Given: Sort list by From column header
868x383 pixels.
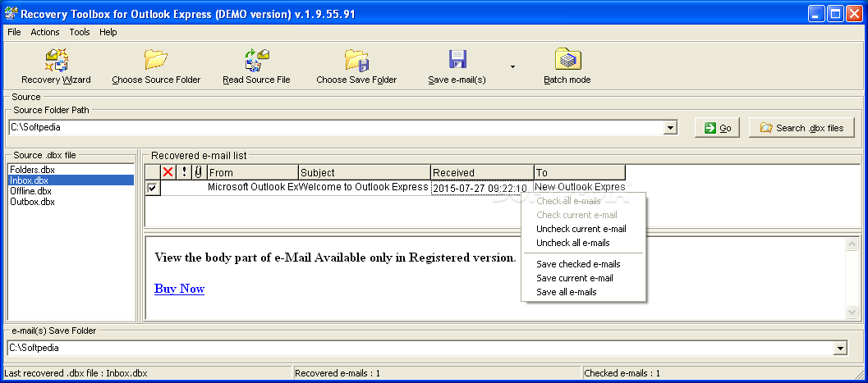Looking at the screenshot, I should (x=253, y=172).
